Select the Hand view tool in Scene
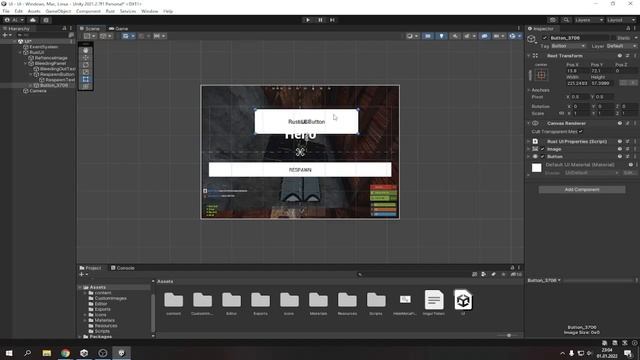The height and width of the screenshot is (360, 640). pos(86,51)
